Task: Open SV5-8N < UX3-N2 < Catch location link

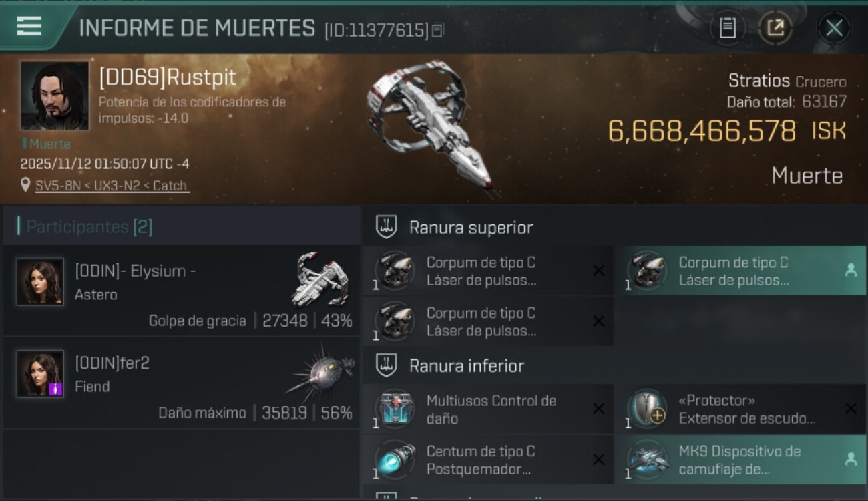Action: click(112, 186)
